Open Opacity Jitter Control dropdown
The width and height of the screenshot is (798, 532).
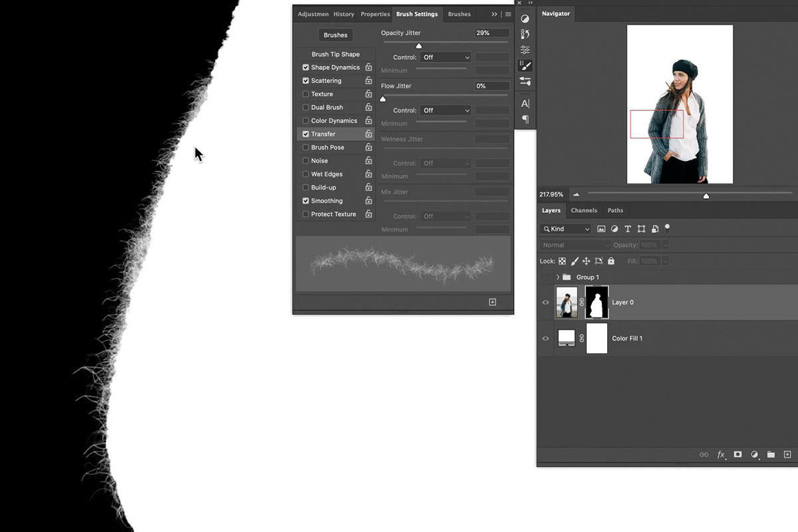446,57
